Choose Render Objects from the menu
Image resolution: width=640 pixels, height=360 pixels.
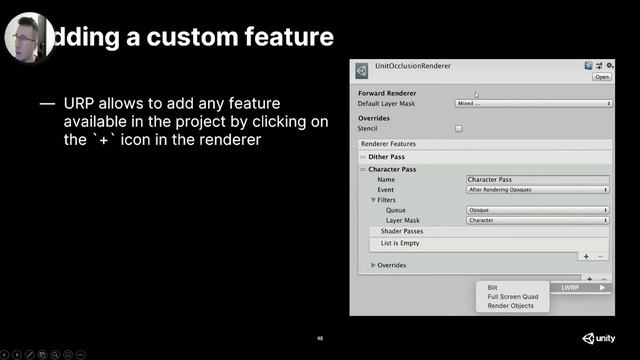(x=510, y=306)
